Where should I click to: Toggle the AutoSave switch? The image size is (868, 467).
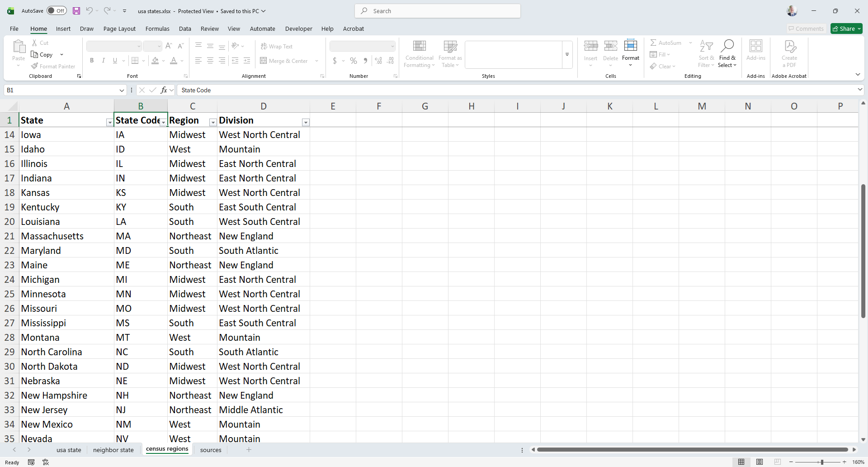click(57, 11)
